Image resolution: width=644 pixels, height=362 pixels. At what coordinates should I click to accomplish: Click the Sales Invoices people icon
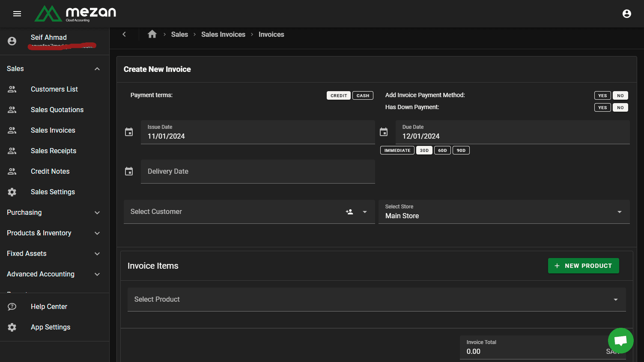click(x=12, y=130)
